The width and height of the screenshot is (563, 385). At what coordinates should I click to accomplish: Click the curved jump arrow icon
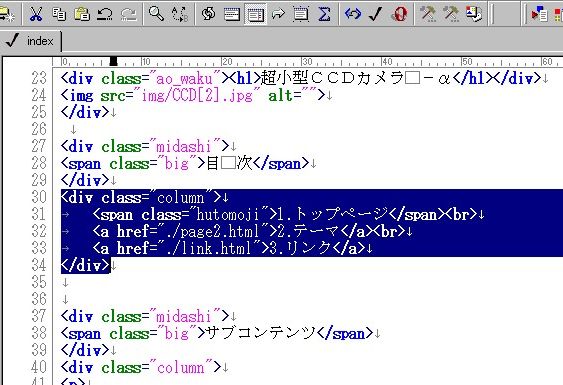[x=278, y=14]
